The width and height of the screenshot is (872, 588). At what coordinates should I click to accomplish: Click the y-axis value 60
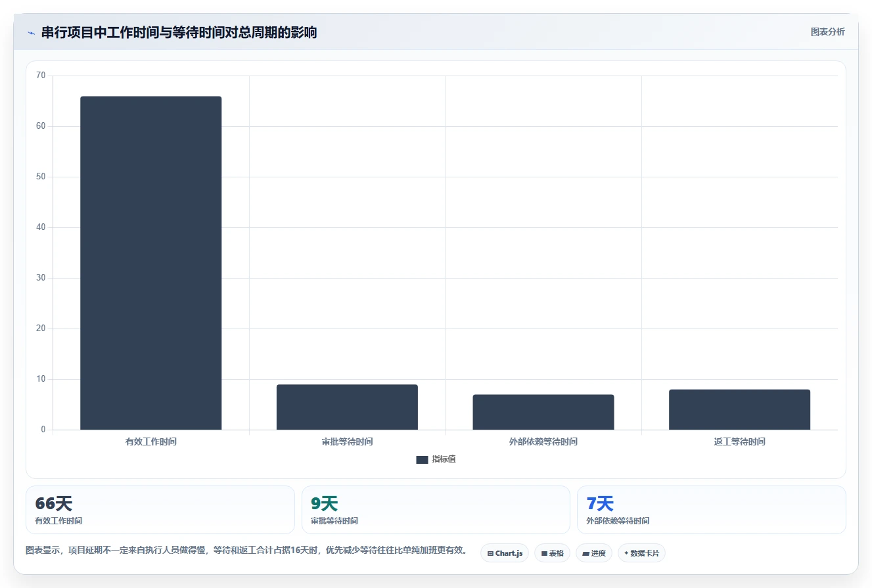click(x=41, y=126)
